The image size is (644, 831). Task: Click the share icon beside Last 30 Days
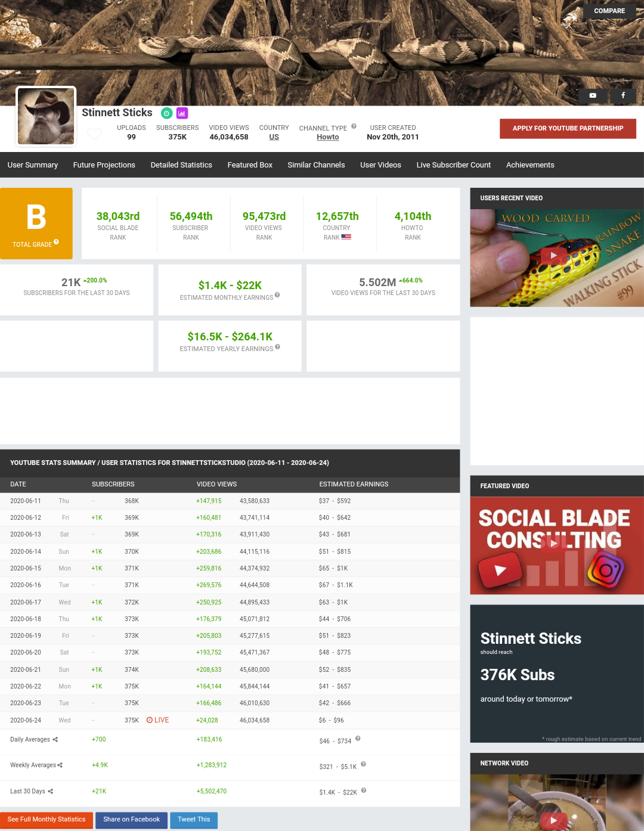(x=51, y=792)
